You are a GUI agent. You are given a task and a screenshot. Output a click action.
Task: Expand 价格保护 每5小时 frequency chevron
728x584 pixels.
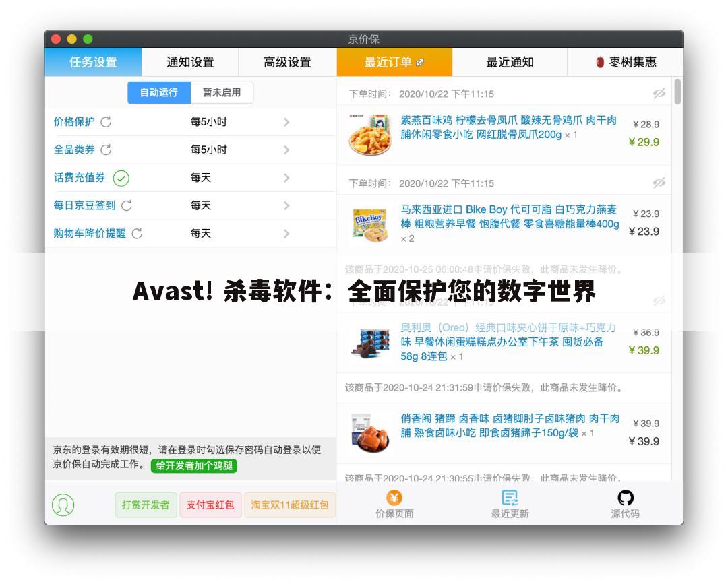(286, 122)
